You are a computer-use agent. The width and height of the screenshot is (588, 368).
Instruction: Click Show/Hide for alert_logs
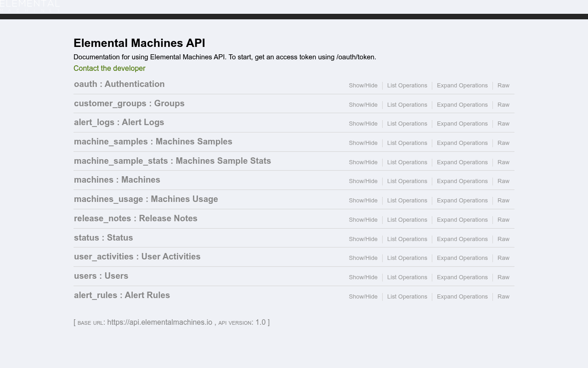click(x=363, y=124)
